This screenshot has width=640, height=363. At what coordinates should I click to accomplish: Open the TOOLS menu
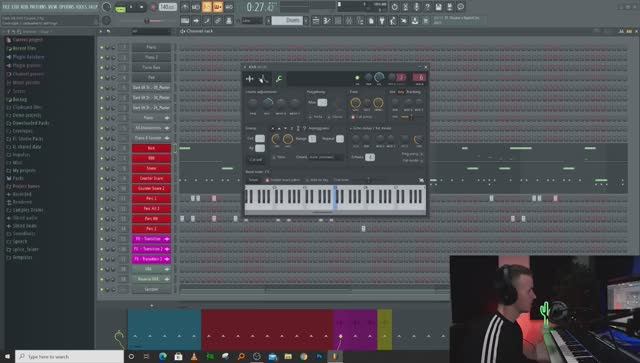(x=81, y=7)
